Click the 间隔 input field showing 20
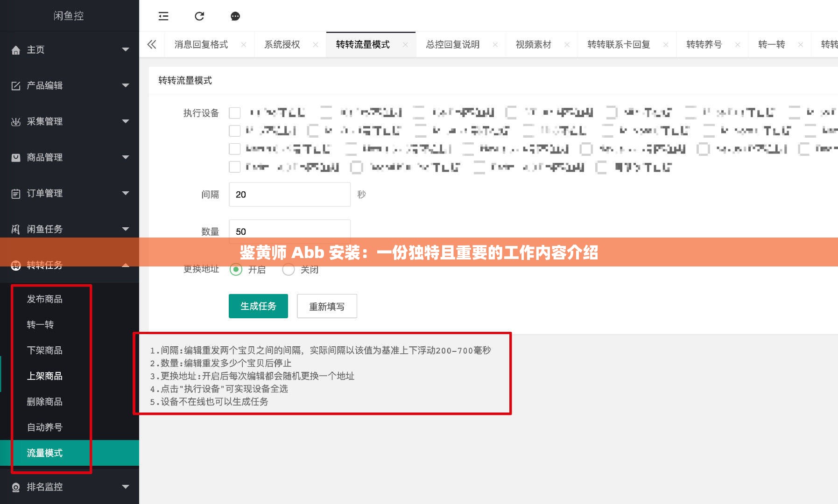Screen dimensions: 838x504 [289, 195]
